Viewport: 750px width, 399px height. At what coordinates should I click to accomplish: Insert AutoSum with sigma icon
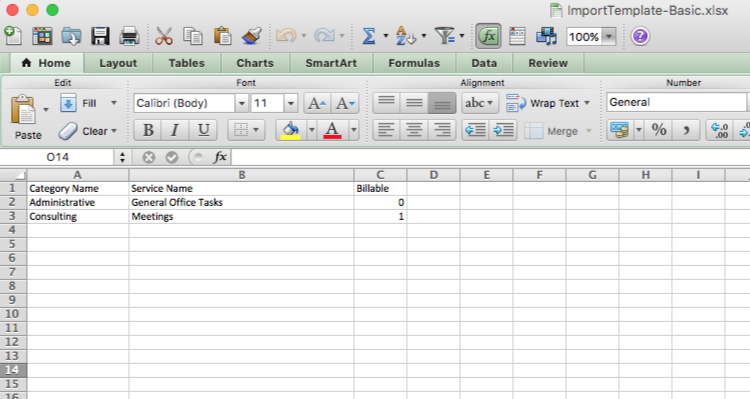click(368, 36)
